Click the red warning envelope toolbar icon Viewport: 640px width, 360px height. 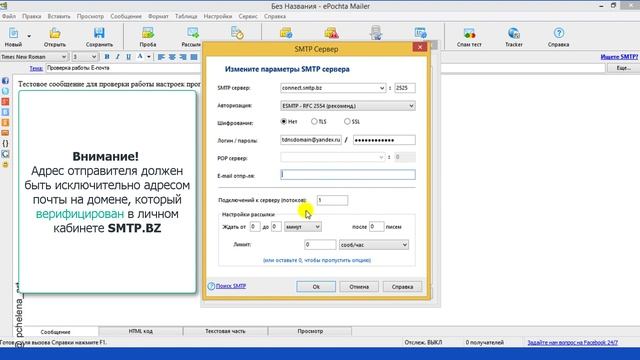click(x=331, y=33)
